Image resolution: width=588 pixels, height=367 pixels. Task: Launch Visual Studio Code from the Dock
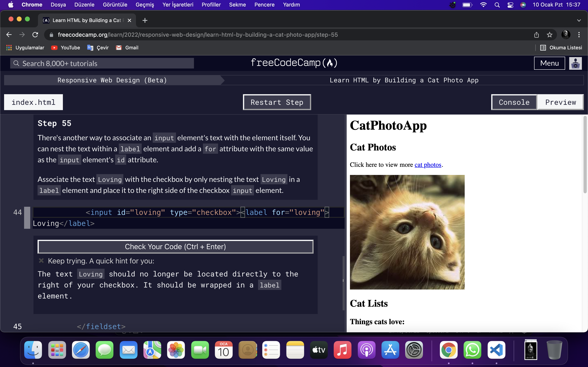click(x=496, y=350)
